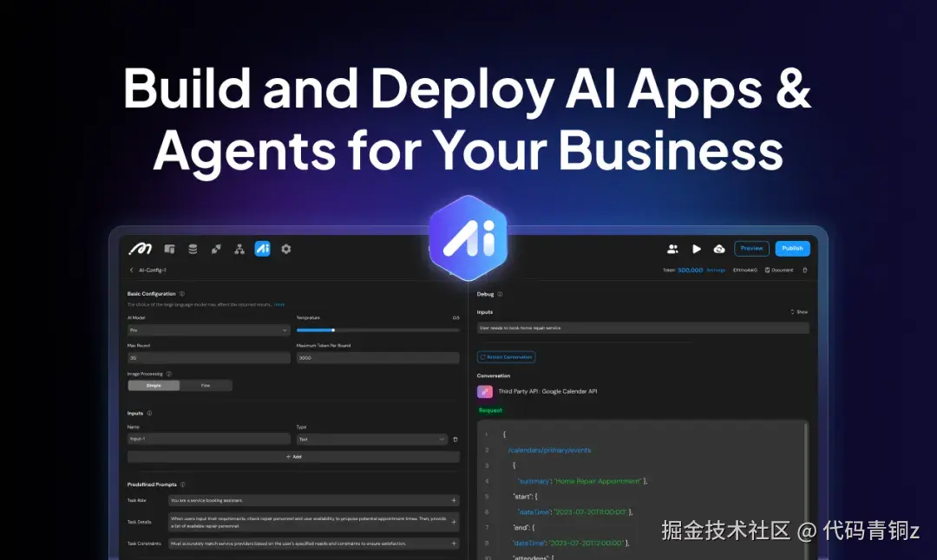937x560 pixels.
Task: Click the Add input button
Action: (x=293, y=457)
